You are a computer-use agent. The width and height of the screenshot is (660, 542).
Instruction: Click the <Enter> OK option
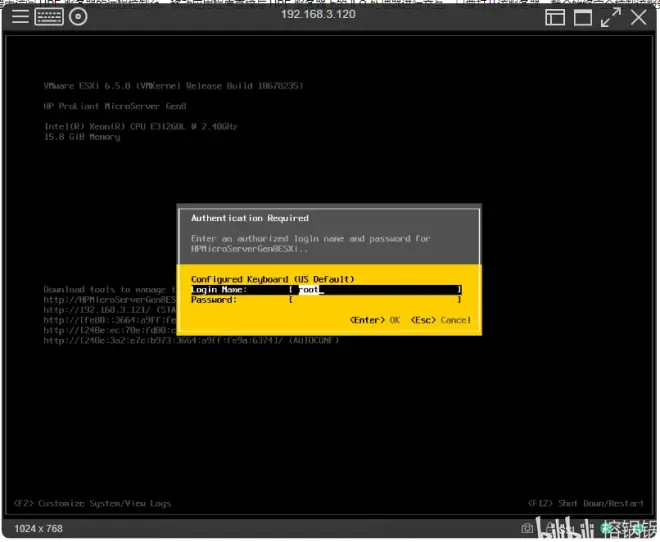click(x=375, y=320)
